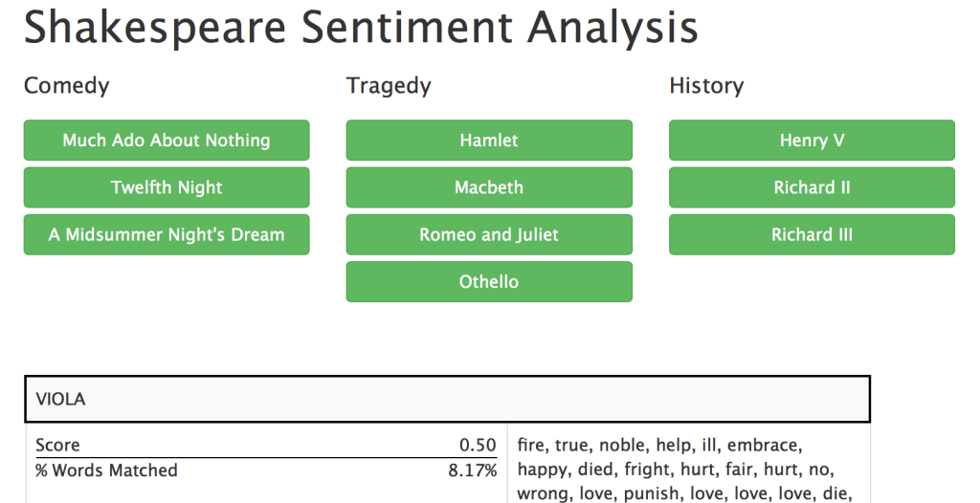Load the Hamlet sentiment analysis
The height and width of the screenshot is (503, 980).
[x=489, y=140]
